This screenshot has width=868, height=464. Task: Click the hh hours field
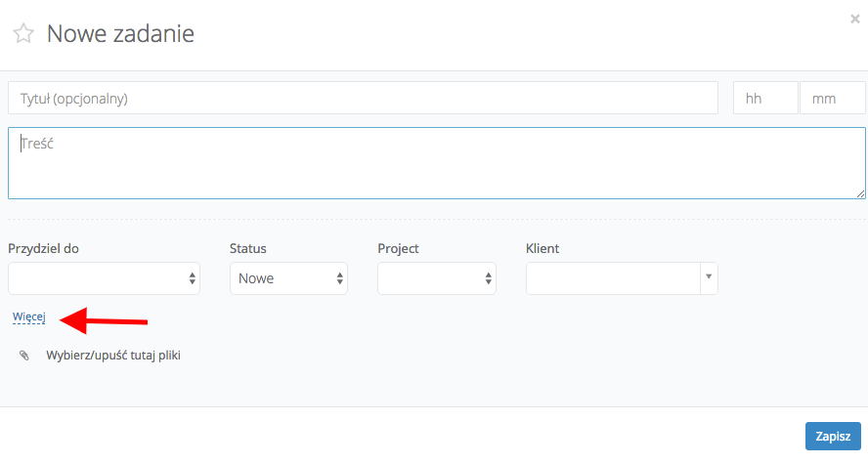[x=765, y=98]
